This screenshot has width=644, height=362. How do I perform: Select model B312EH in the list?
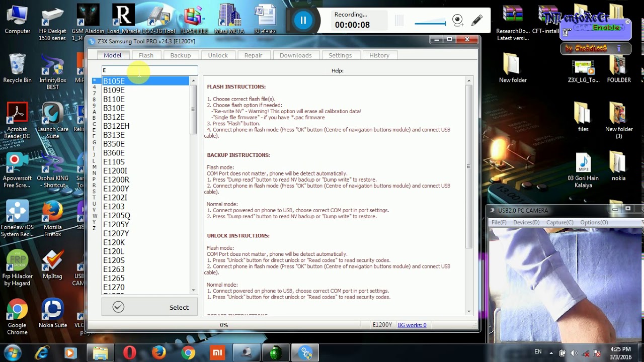click(146, 126)
